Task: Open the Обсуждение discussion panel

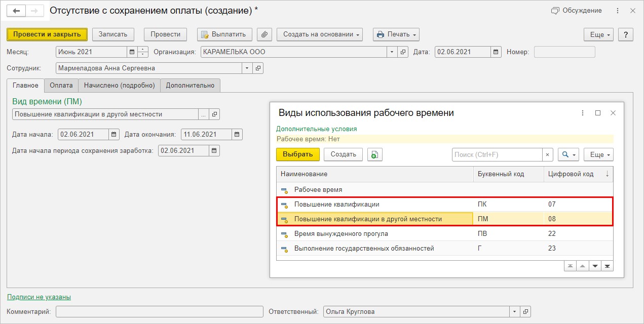Action: click(577, 11)
